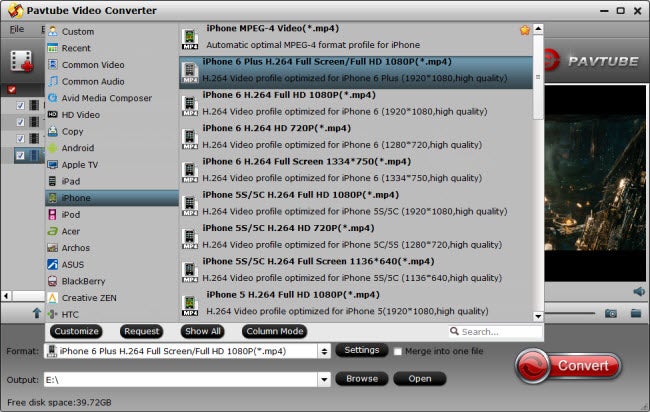This screenshot has width=650, height=412.
Task: Click the Show All button
Action: point(203,331)
